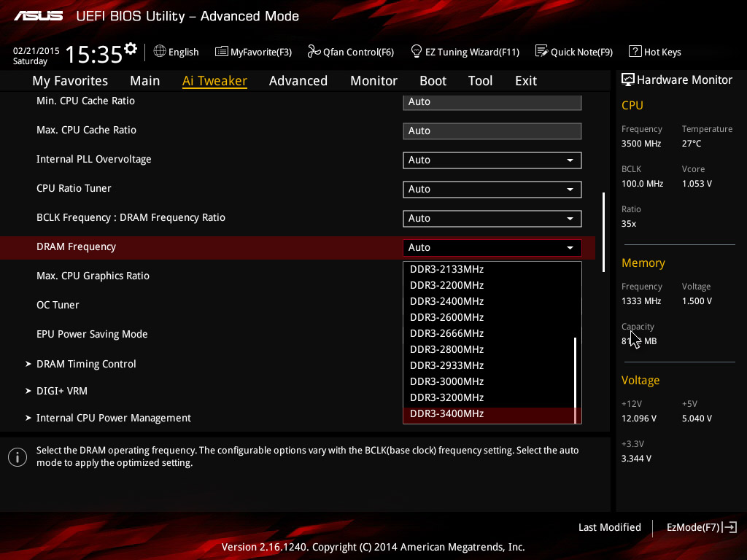747x560 pixels.
Task: Open Internal PLL Overvoltage dropdown
Action: click(492, 160)
